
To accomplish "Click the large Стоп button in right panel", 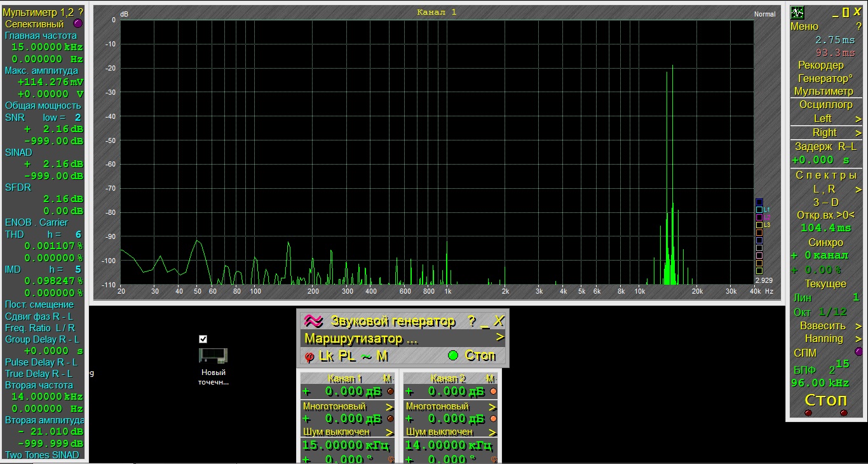I will coord(826,400).
